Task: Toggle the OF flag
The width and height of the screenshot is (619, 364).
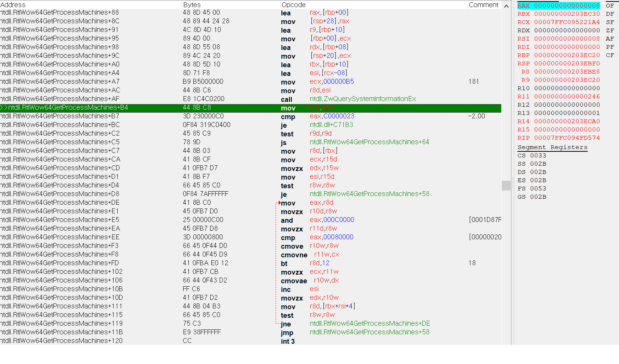Action: click(610, 5)
